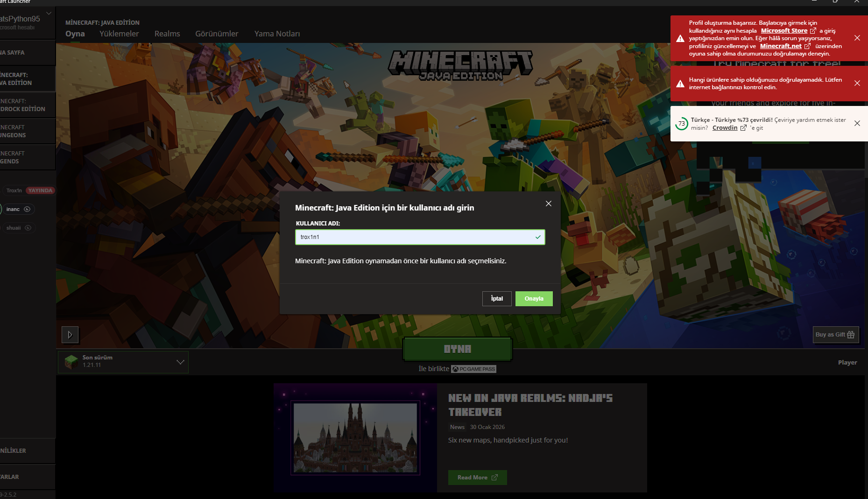This screenshot has height=499, width=868.
Task: Click the green checkmark in username field
Action: pyautogui.click(x=538, y=237)
